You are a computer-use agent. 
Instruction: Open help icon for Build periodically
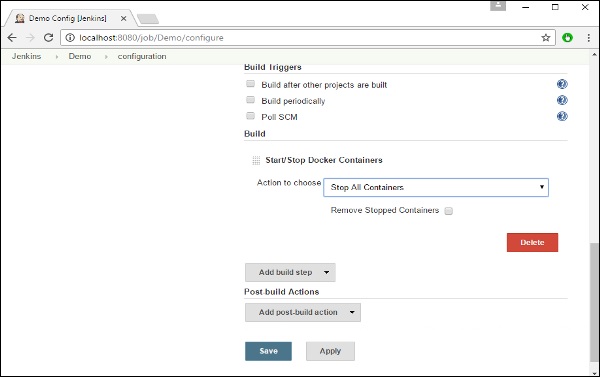562,100
